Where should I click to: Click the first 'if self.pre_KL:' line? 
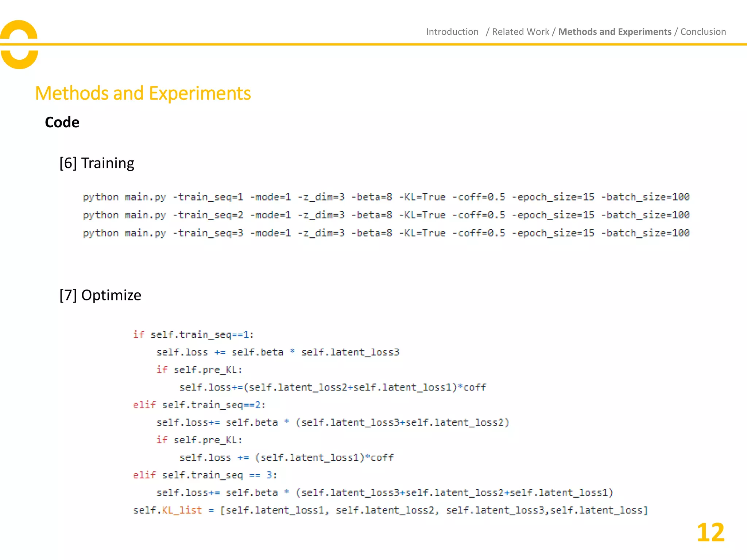pyautogui.click(x=199, y=370)
